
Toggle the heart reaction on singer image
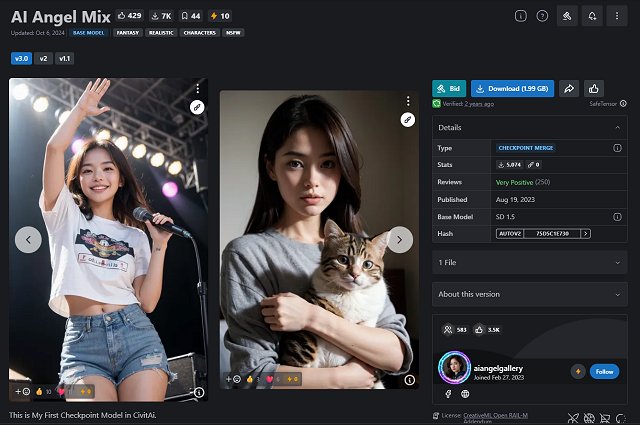click(x=61, y=391)
